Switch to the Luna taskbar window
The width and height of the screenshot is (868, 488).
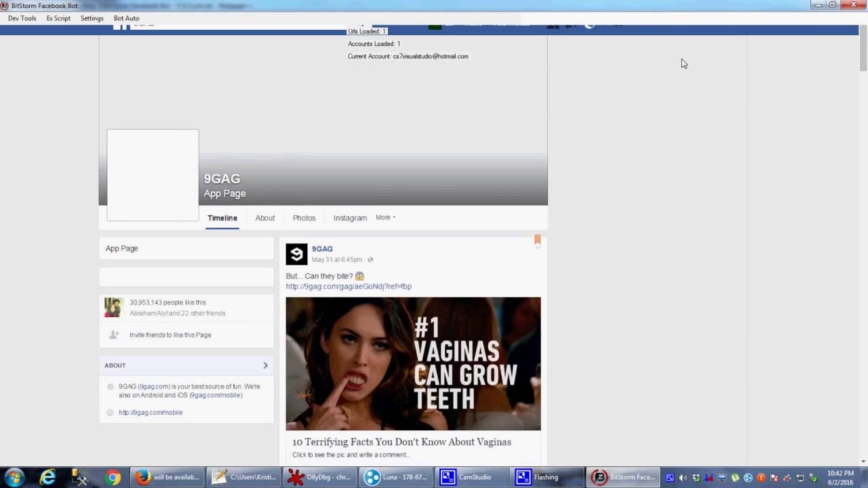pyautogui.click(x=396, y=477)
